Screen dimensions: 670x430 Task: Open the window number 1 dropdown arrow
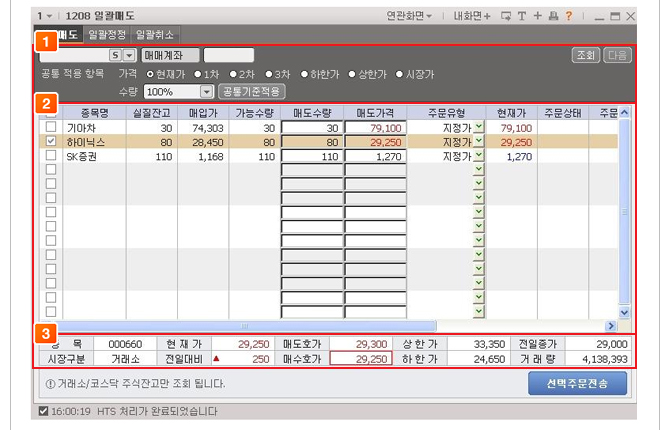tap(49, 16)
